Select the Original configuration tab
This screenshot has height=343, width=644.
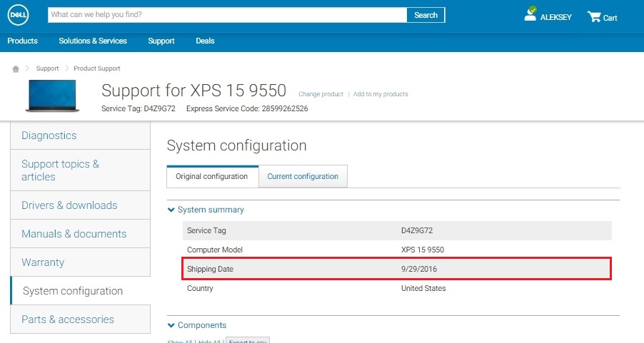(212, 176)
